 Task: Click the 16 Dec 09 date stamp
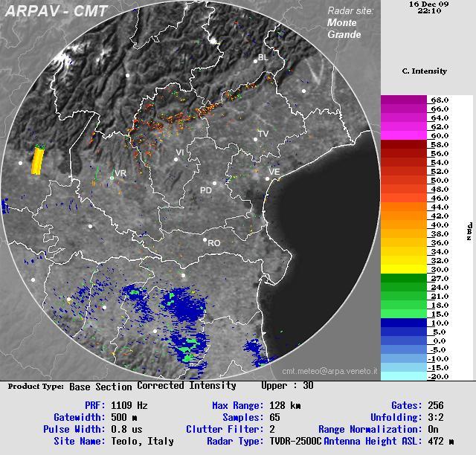[x=428, y=4]
